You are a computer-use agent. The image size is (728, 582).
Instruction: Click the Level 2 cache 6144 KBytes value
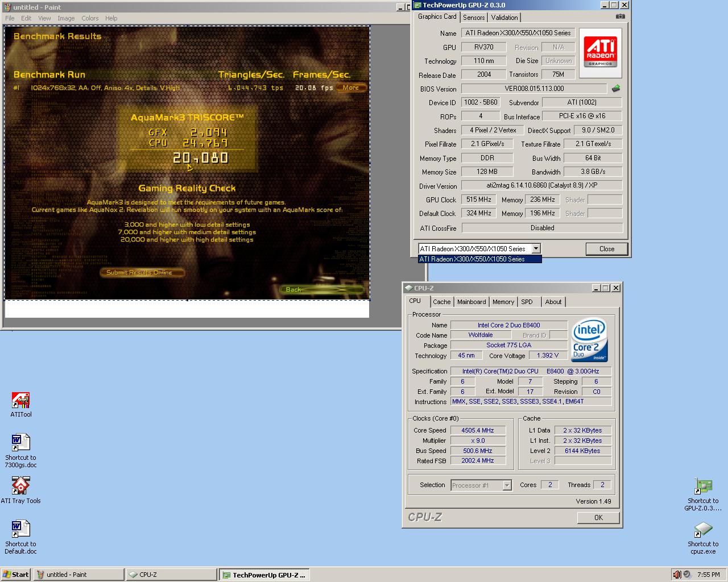[582, 451]
